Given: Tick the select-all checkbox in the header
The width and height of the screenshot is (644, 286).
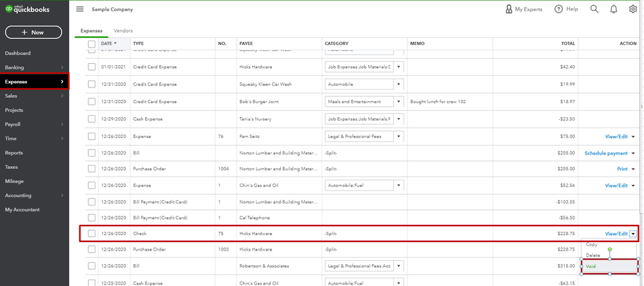Looking at the screenshot, I should coord(92,44).
